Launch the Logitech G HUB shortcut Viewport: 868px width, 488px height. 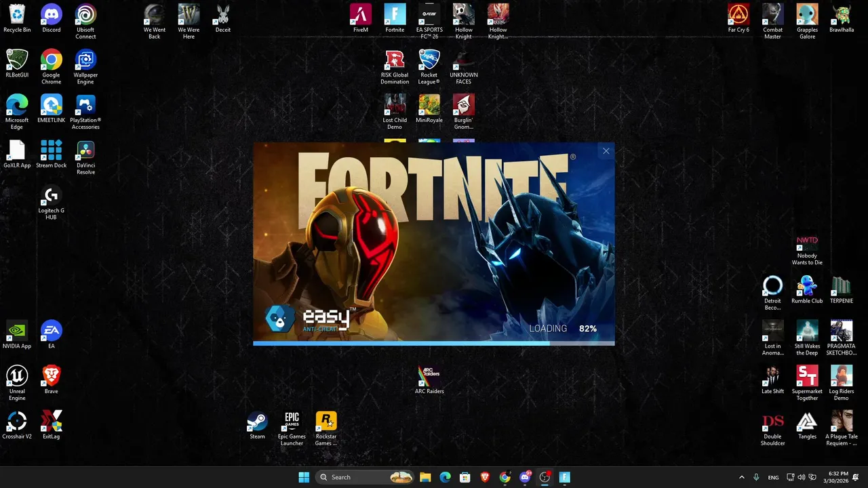(x=52, y=203)
